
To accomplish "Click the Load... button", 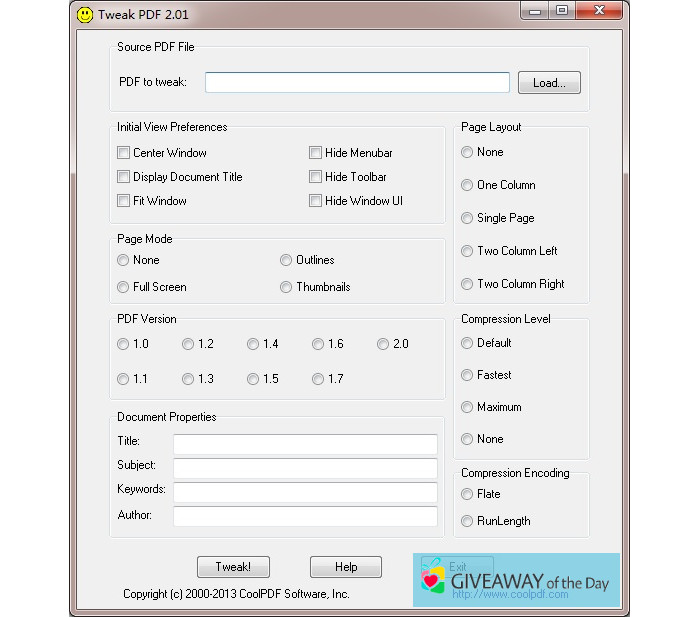I will (x=549, y=83).
